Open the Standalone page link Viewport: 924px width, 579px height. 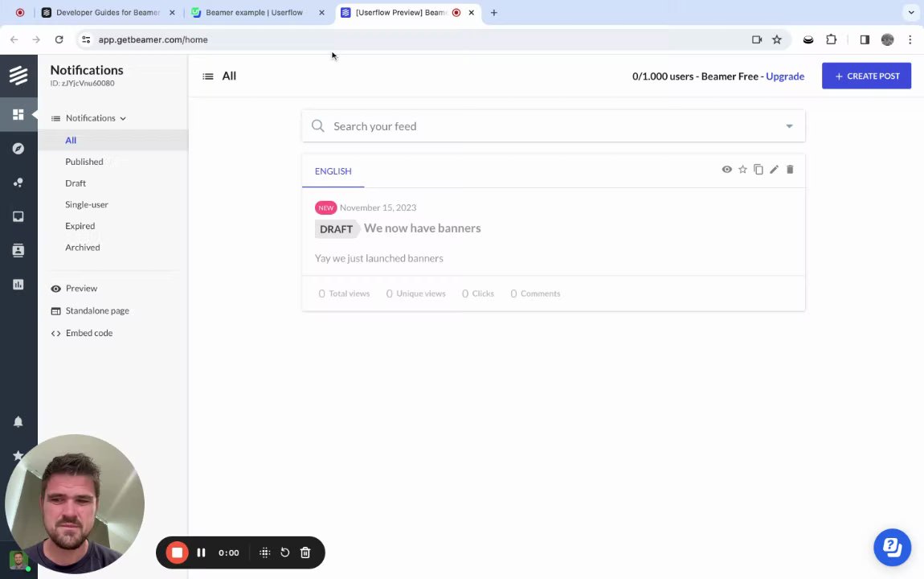90,310
